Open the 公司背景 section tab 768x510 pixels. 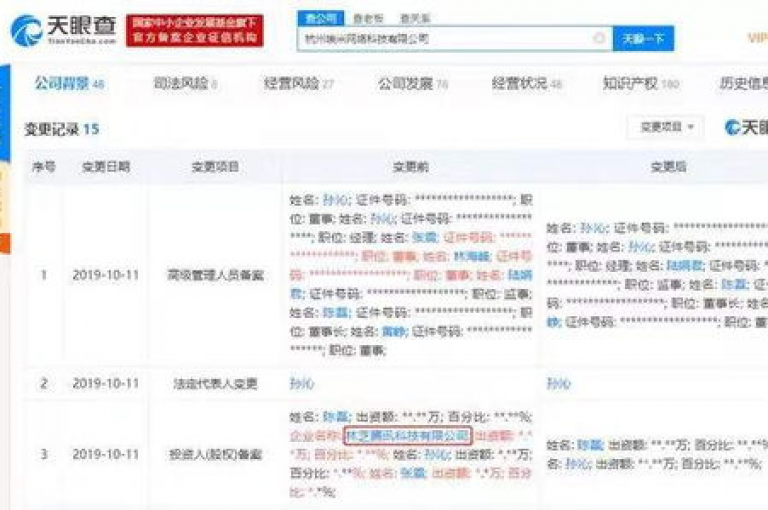click(x=69, y=84)
